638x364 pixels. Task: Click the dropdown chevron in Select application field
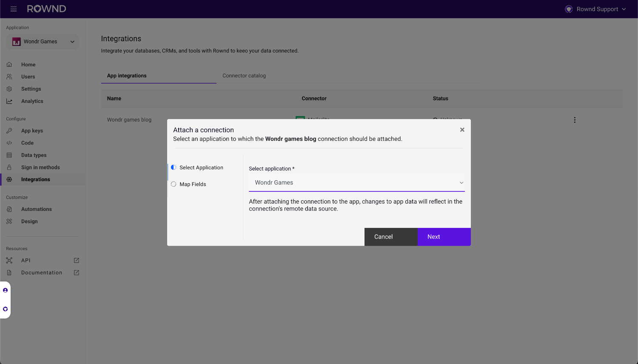[461, 183]
